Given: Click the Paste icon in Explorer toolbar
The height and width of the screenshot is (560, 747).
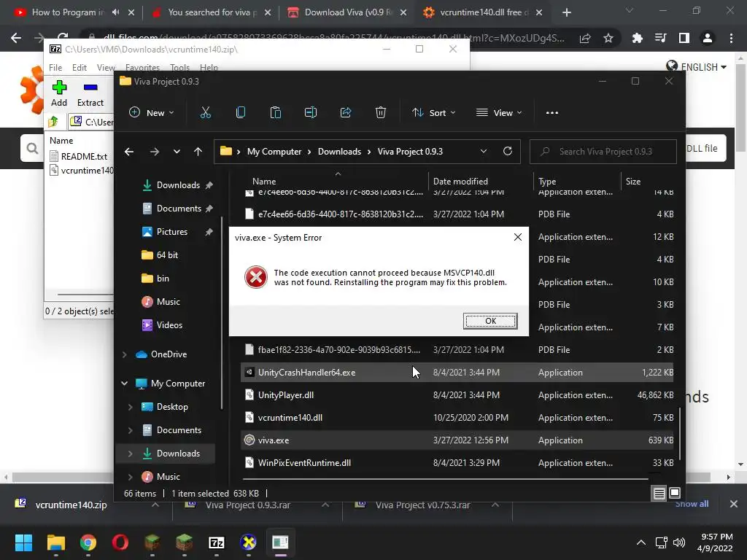Looking at the screenshot, I should (275, 113).
